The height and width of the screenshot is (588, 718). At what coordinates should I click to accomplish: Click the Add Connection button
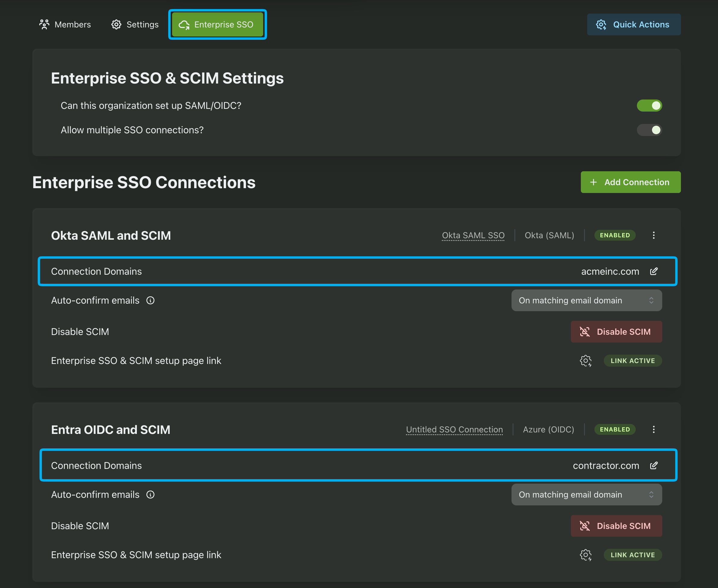[x=631, y=182]
